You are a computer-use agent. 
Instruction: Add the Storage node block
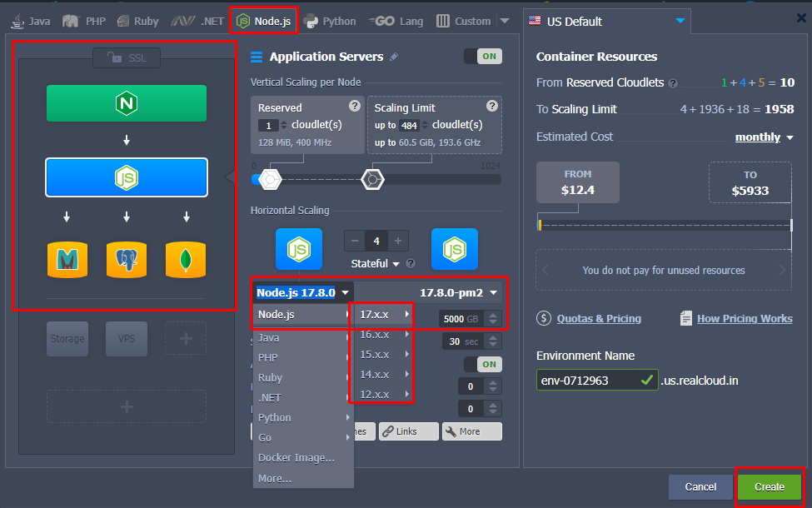(67, 339)
